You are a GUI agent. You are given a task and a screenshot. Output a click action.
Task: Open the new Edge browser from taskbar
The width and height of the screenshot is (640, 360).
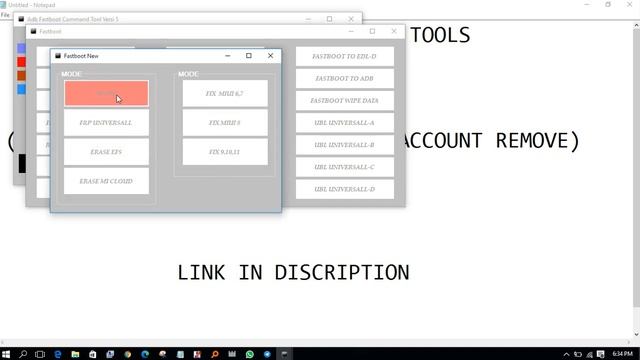(x=145, y=354)
